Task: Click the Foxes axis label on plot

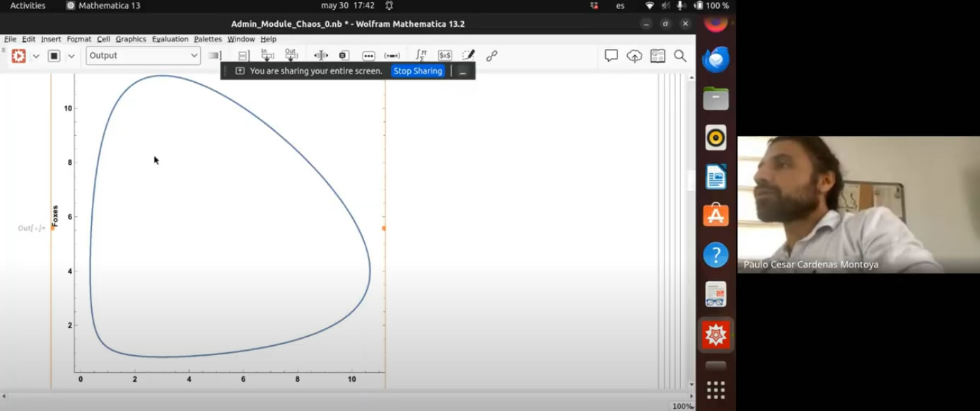Action: point(55,216)
